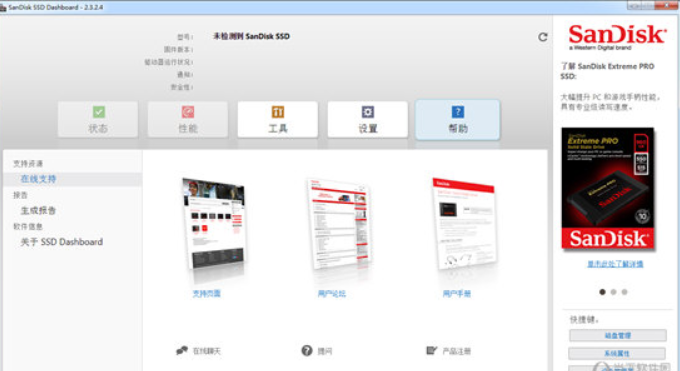The width and height of the screenshot is (680, 371).
Task: Open the 用户手册 link
Action: (457, 294)
